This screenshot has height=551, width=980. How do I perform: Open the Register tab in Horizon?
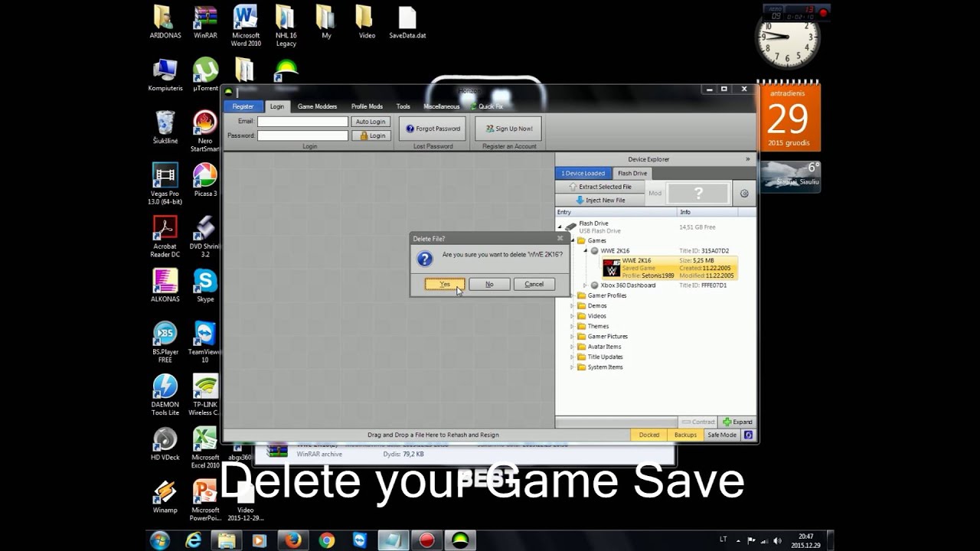tap(243, 106)
